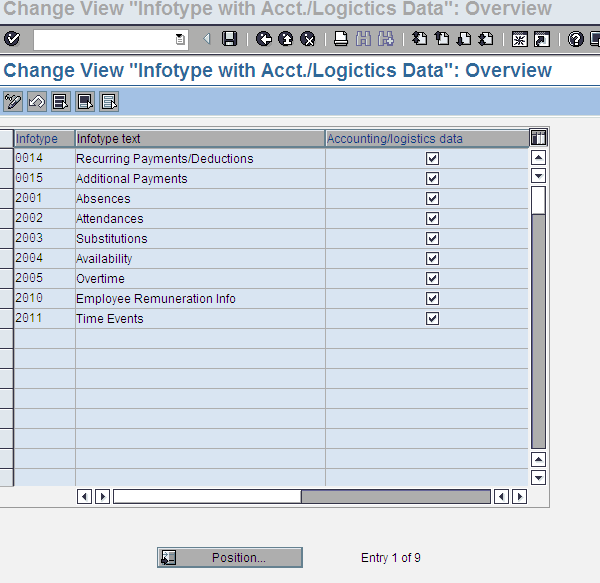Click the horizontal scrollbar thumb
Image resolution: width=600 pixels, height=583 pixels.
point(207,497)
